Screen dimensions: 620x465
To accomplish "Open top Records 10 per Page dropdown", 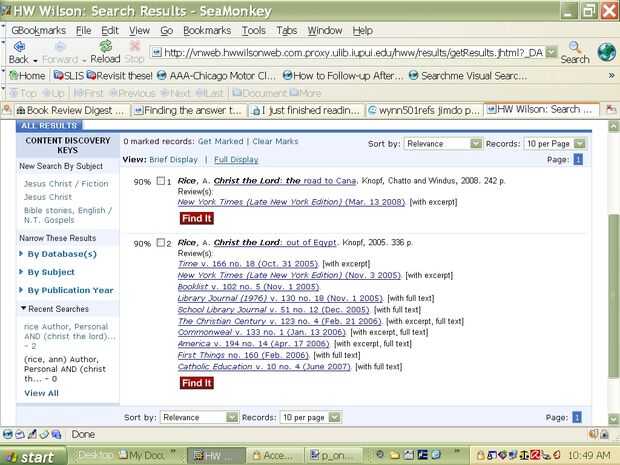I will (555, 144).
